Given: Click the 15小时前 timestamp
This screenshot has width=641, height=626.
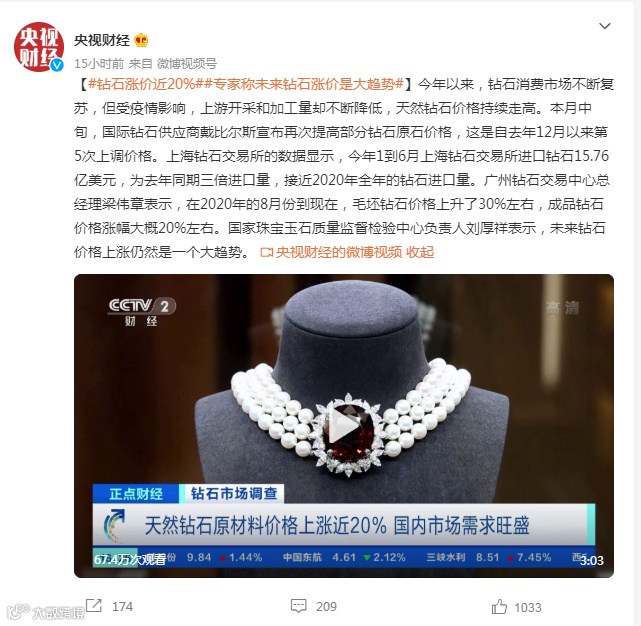Looking at the screenshot, I should 99,63.
